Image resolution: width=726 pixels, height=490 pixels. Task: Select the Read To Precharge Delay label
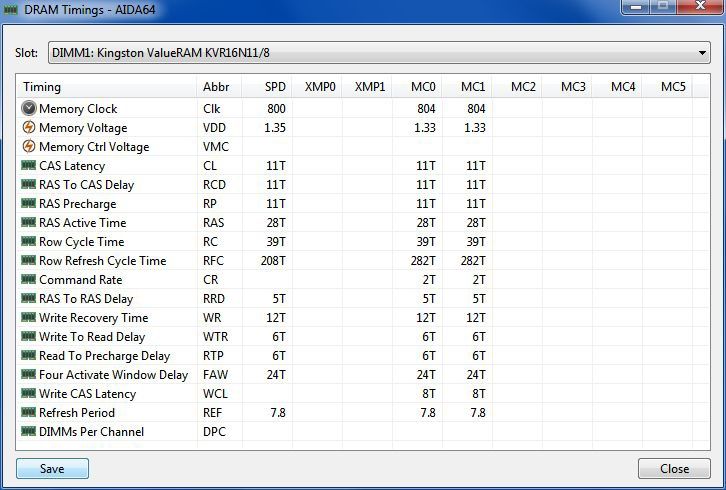(x=105, y=356)
